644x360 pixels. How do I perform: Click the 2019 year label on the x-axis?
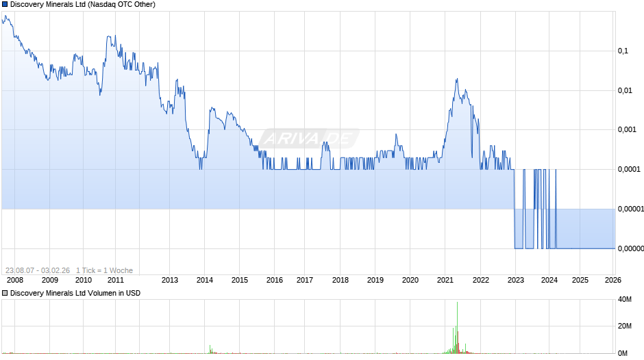(x=375, y=280)
